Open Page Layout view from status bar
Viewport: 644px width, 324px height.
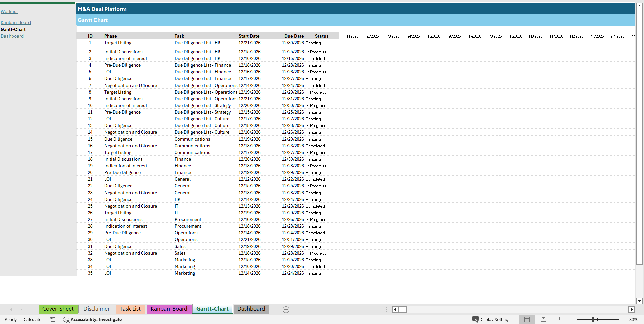[543, 319]
